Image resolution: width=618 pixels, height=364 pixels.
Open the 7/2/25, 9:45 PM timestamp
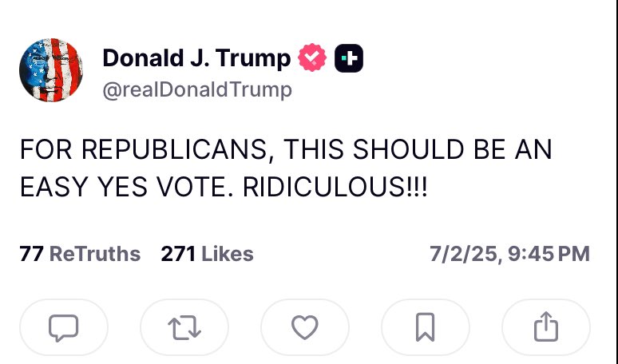point(509,255)
